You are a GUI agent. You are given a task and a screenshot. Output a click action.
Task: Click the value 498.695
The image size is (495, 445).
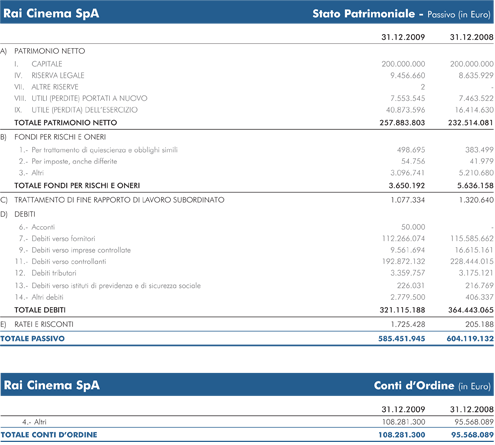click(411, 150)
